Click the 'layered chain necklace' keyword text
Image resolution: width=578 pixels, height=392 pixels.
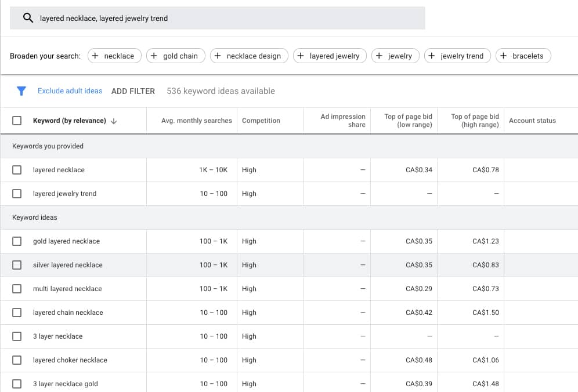68,313
